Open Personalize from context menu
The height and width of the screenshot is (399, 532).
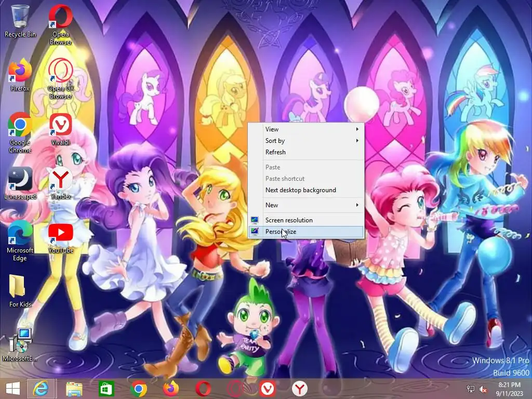pyautogui.click(x=306, y=232)
